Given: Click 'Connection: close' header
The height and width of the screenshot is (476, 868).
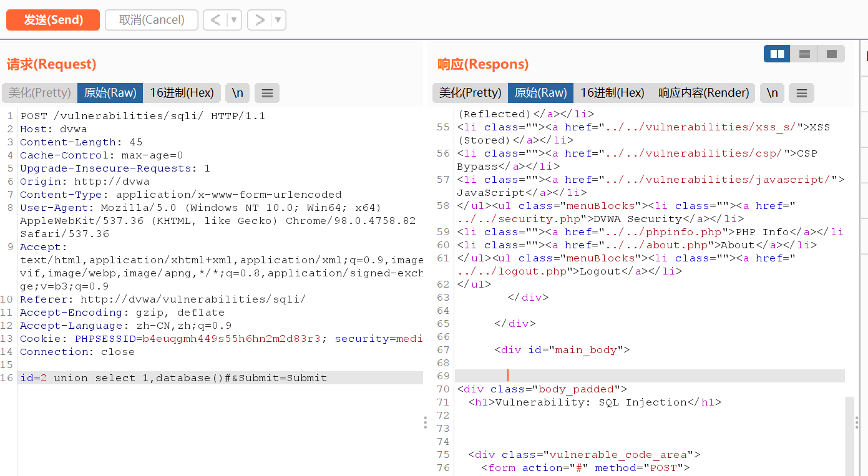Looking at the screenshot, I should 77,352.
